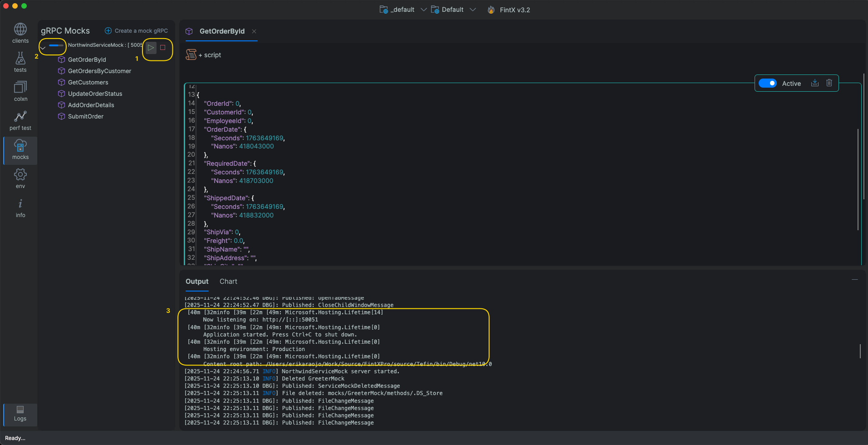
Task: Open the _default workspace dropdown
Action: (x=403, y=10)
